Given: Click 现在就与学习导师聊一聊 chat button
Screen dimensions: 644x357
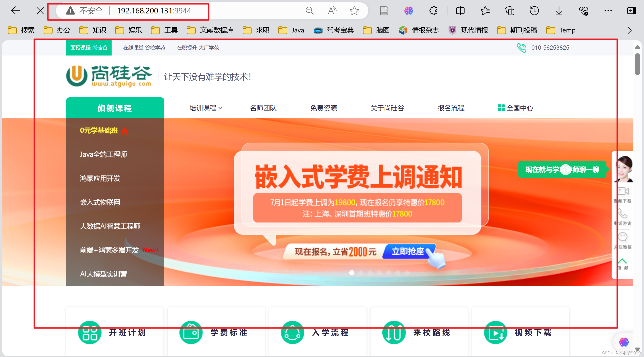Looking at the screenshot, I should click(562, 170).
